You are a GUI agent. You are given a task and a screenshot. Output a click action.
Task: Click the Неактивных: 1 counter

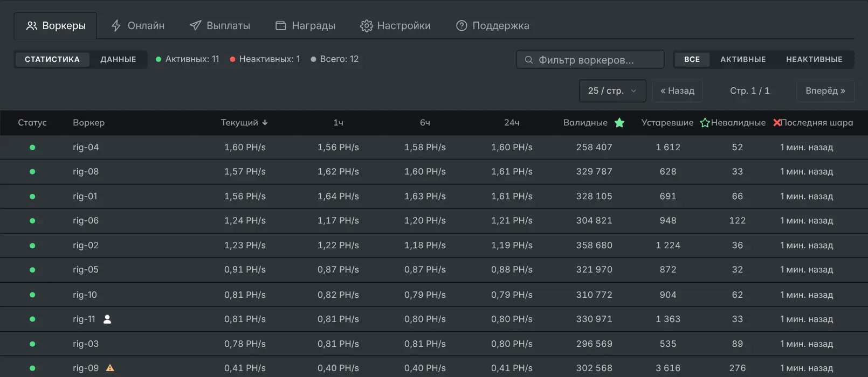coord(265,59)
